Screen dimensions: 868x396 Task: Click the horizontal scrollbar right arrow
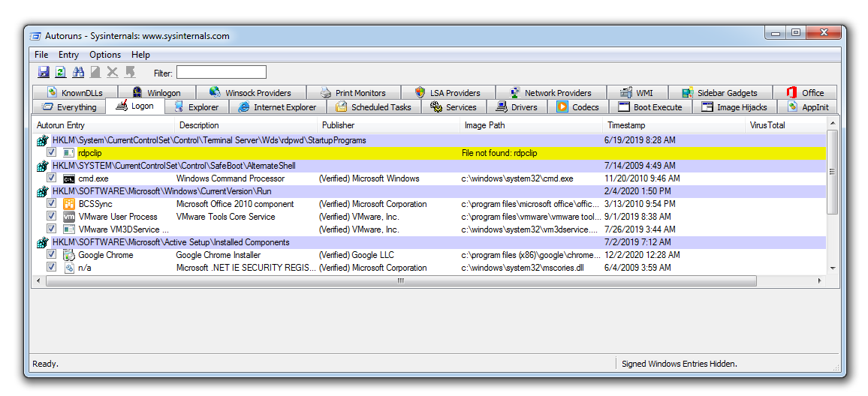click(x=820, y=281)
